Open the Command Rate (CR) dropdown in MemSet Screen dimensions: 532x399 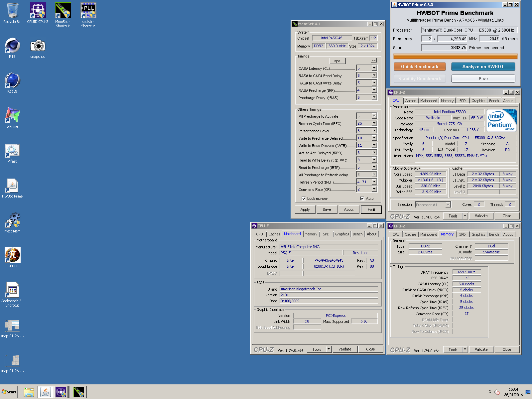click(374, 189)
